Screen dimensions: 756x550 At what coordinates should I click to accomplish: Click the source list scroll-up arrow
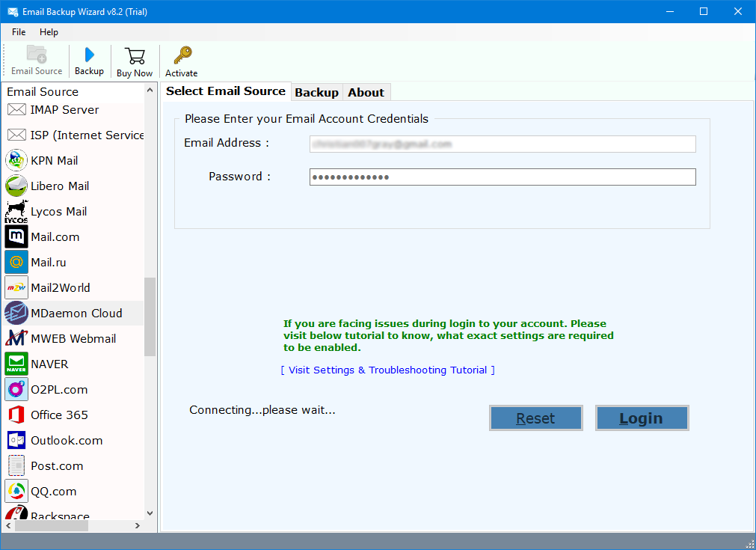(x=150, y=91)
